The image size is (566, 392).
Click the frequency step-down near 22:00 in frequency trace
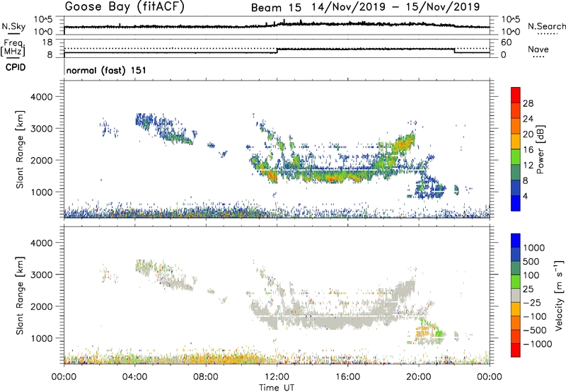(x=454, y=51)
